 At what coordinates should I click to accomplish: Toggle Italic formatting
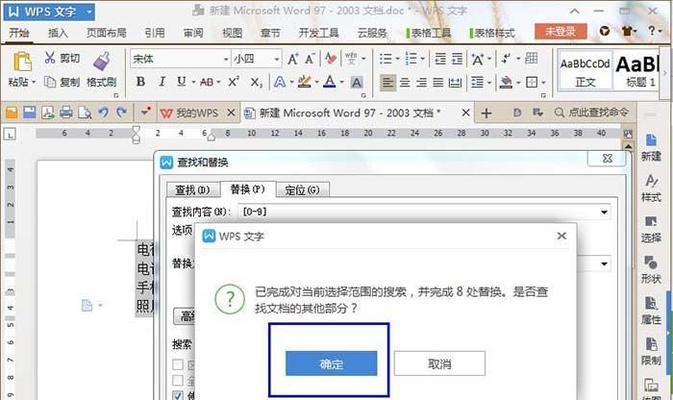(x=162, y=81)
